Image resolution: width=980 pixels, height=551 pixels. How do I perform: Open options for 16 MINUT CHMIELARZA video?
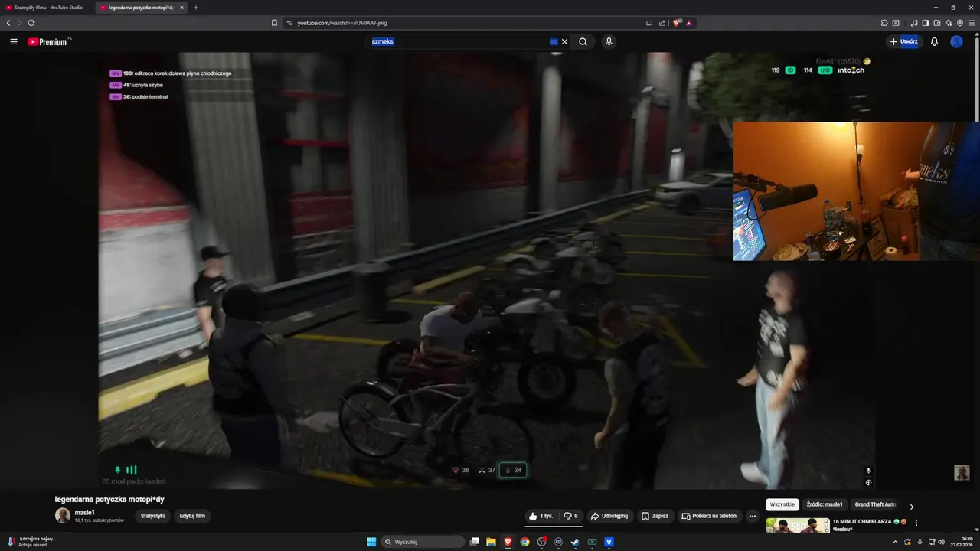[916, 523]
